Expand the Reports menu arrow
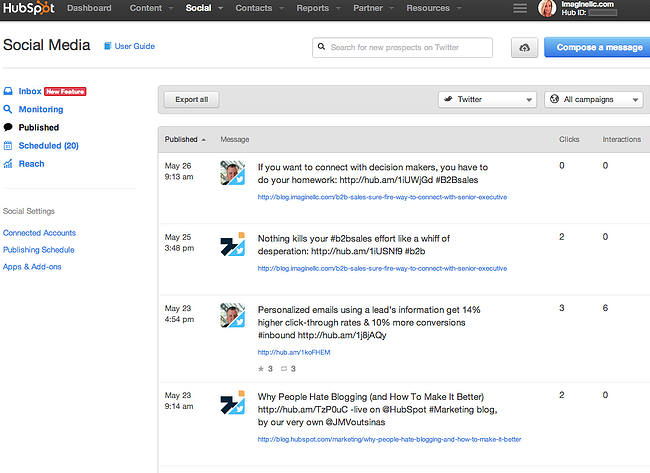The width and height of the screenshot is (650, 473). pos(338,8)
